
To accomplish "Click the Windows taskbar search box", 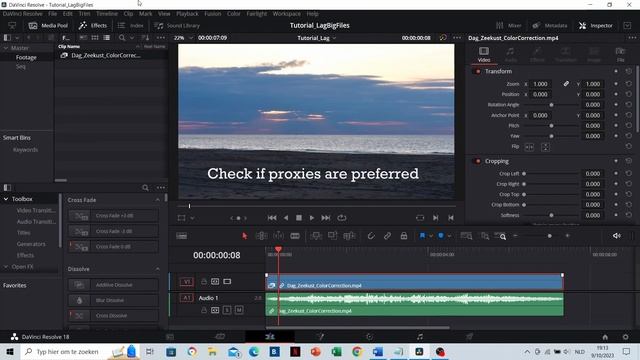I will coord(80,351).
